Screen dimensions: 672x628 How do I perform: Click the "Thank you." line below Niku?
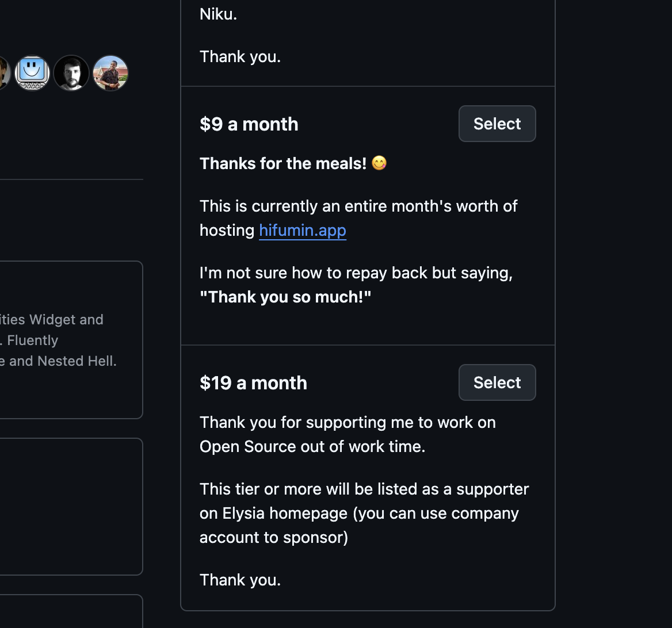pos(240,56)
